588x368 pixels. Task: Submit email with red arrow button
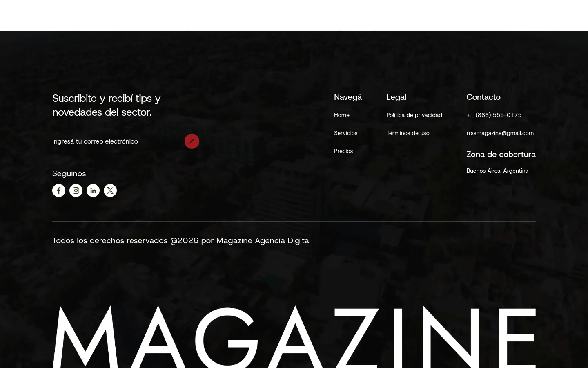point(192,141)
